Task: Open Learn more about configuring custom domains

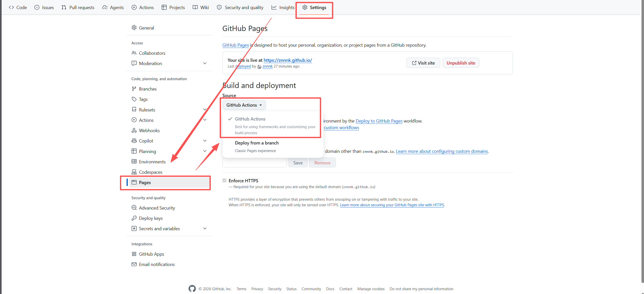Action: [442, 151]
